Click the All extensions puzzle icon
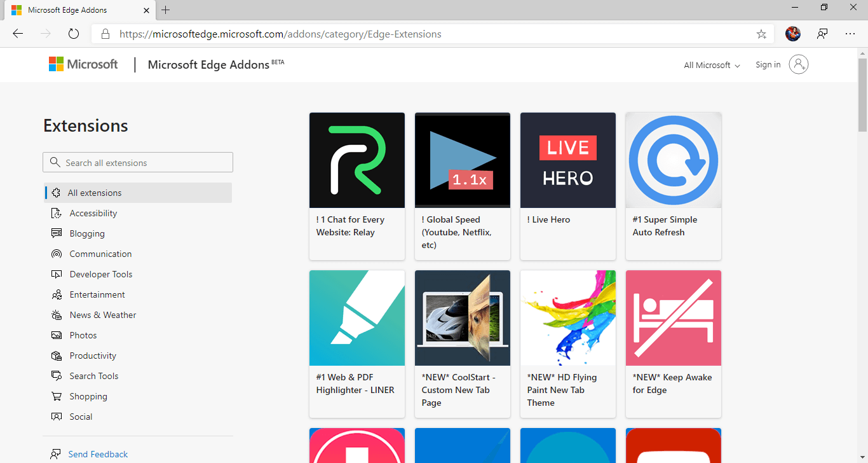868x463 pixels. point(56,193)
